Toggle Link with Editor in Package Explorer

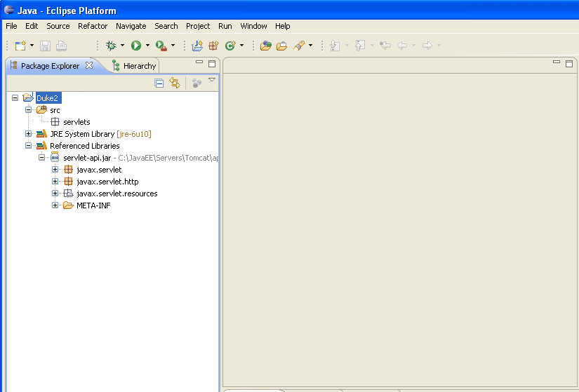click(x=175, y=83)
